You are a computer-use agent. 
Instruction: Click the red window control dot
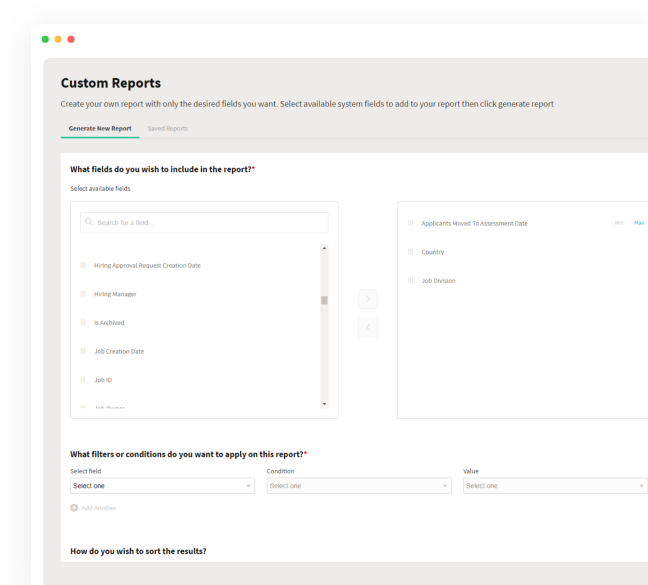71,39
